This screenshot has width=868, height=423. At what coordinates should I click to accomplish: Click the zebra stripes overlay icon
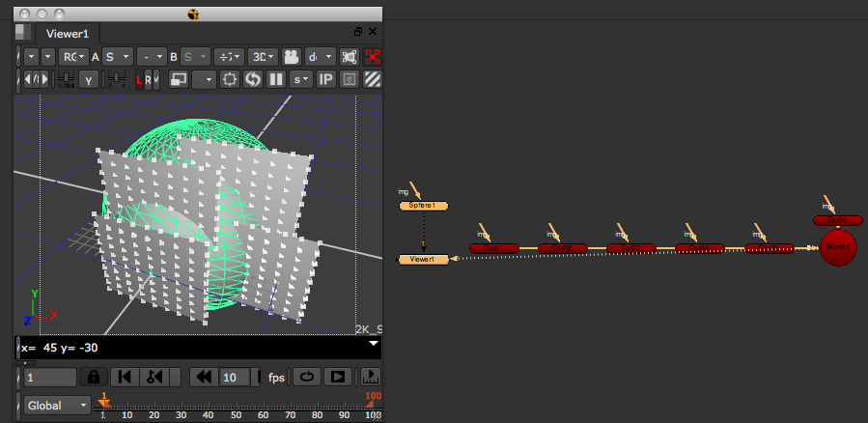[x=373, y=79]
